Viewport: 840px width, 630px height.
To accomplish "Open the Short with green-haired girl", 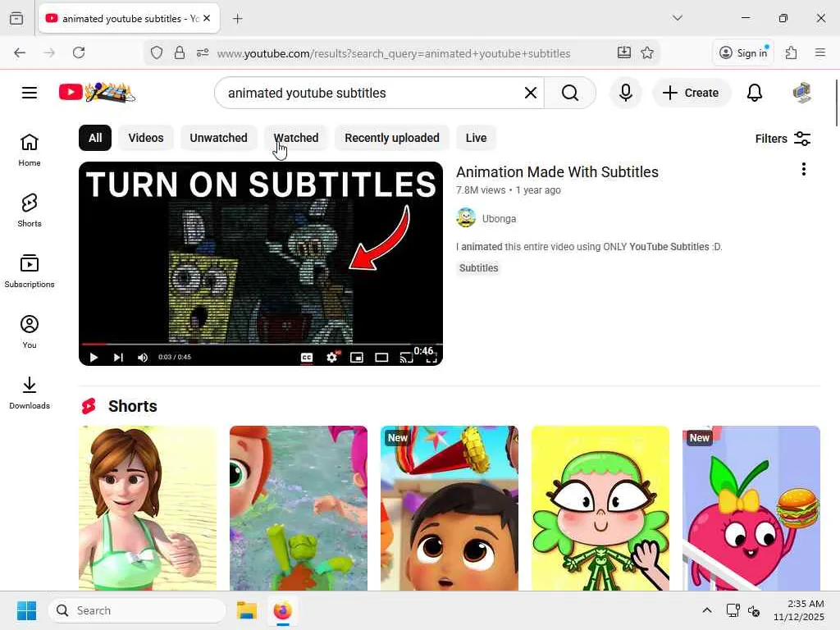I will pyautogui.click(x=600, y=509).
